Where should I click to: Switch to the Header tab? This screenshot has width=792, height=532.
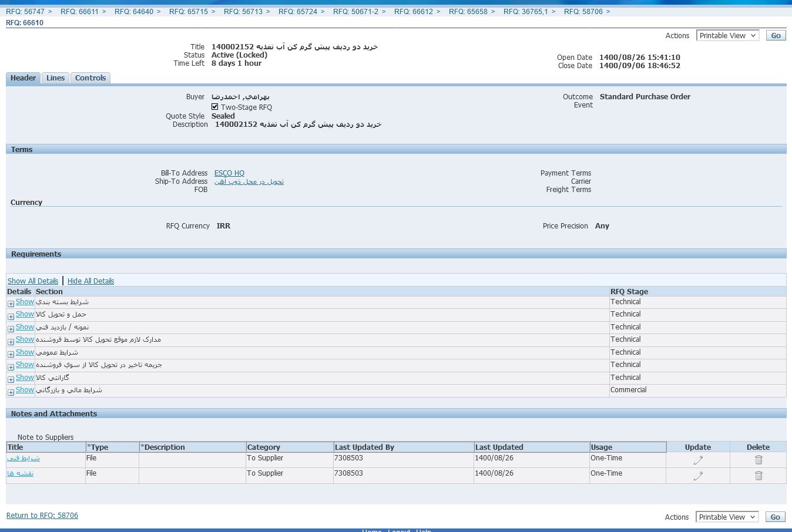[23, 78]
